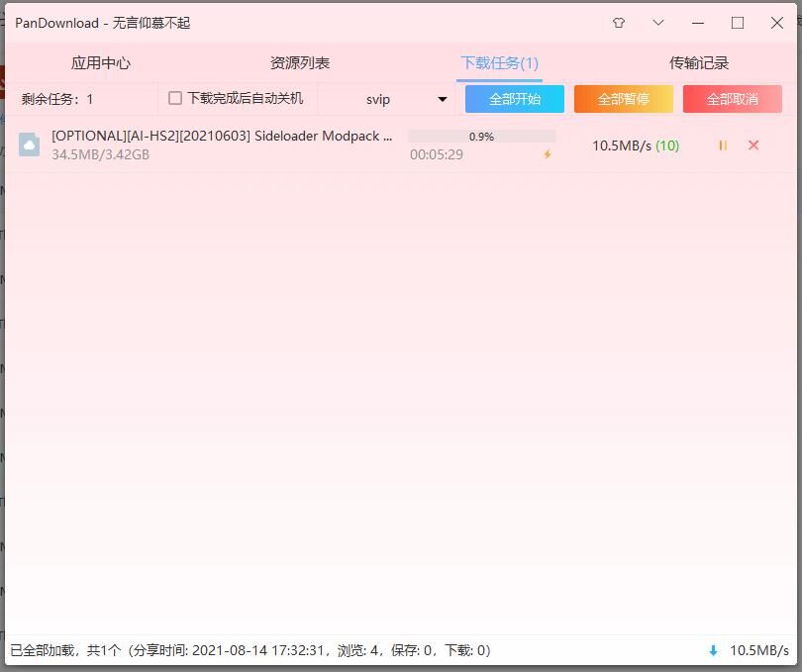The image size is (802, 672).
Task: Enable 下载完成后自动关机 checkbox
Action: tap(175, 98)
